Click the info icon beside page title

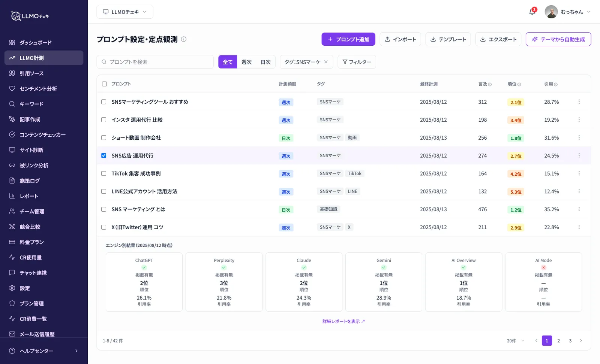coord(184,39)
